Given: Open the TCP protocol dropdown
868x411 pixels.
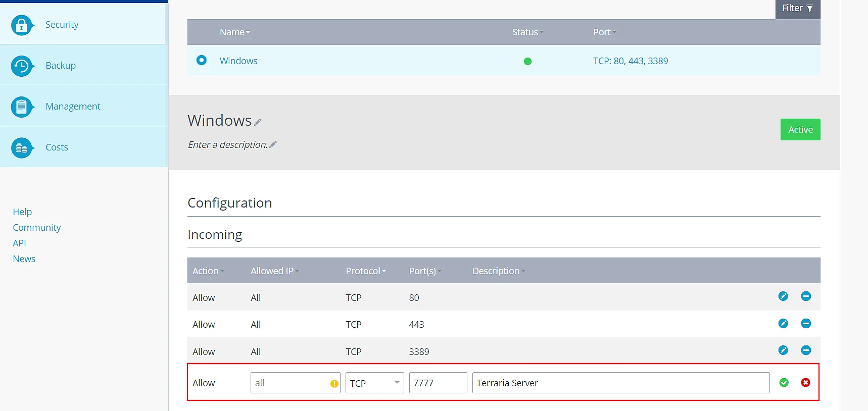Looking at the screenshot, I should [375, 383].
